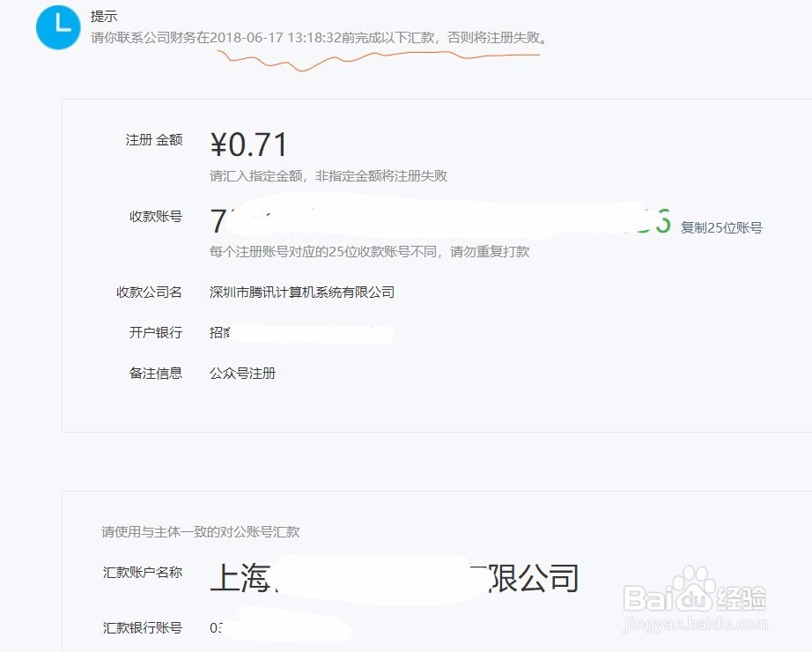812x652 pixels.
Task: Select the remittance deadline notice text
Action: [x=319, y=38]
